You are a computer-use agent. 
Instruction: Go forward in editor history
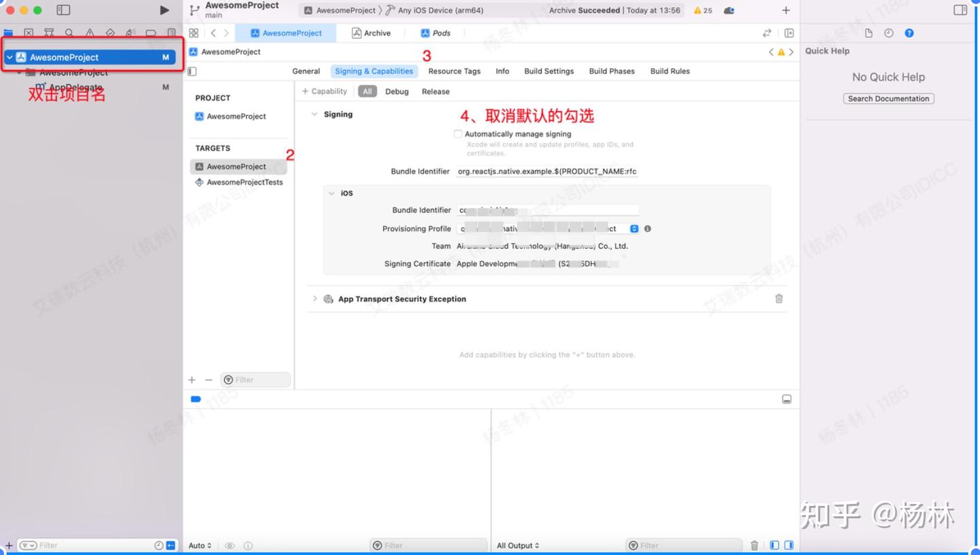[x=227, y=33]
